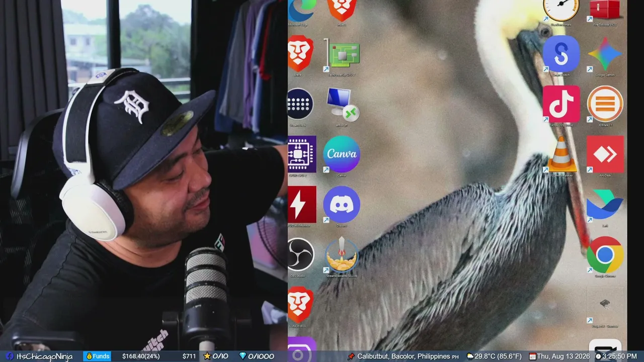644x362 pixels.
Task: Click the ItsChicagoNinja channel name
Action: [44, 356]
